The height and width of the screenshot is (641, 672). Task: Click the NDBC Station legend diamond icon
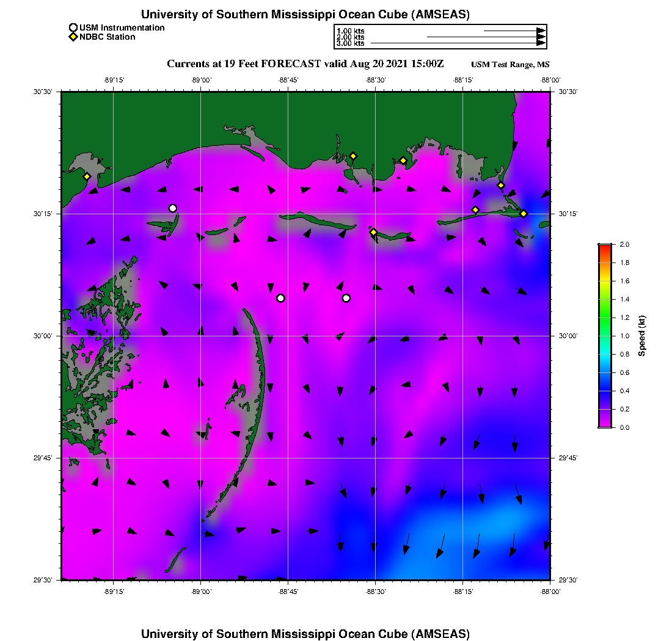coord(73,37)
